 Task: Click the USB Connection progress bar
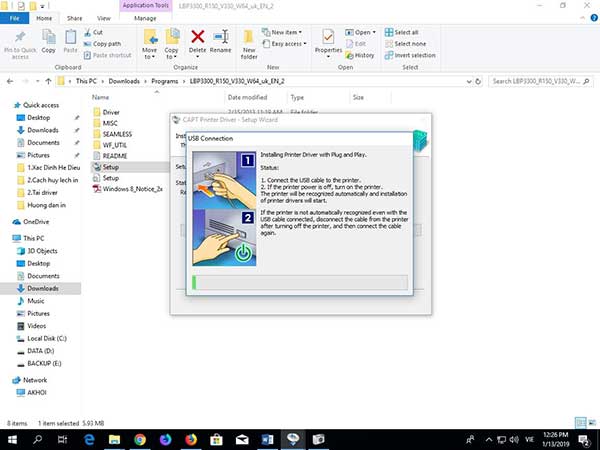300,282
